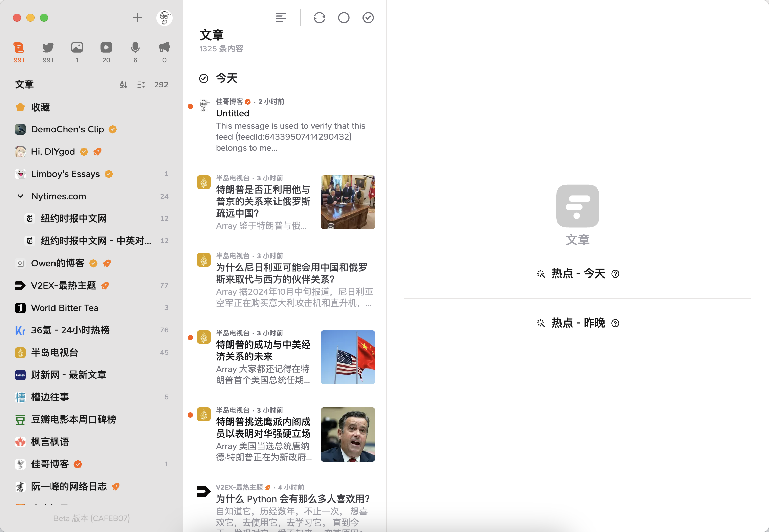Select Owen的博客 feed

point(91,263)
